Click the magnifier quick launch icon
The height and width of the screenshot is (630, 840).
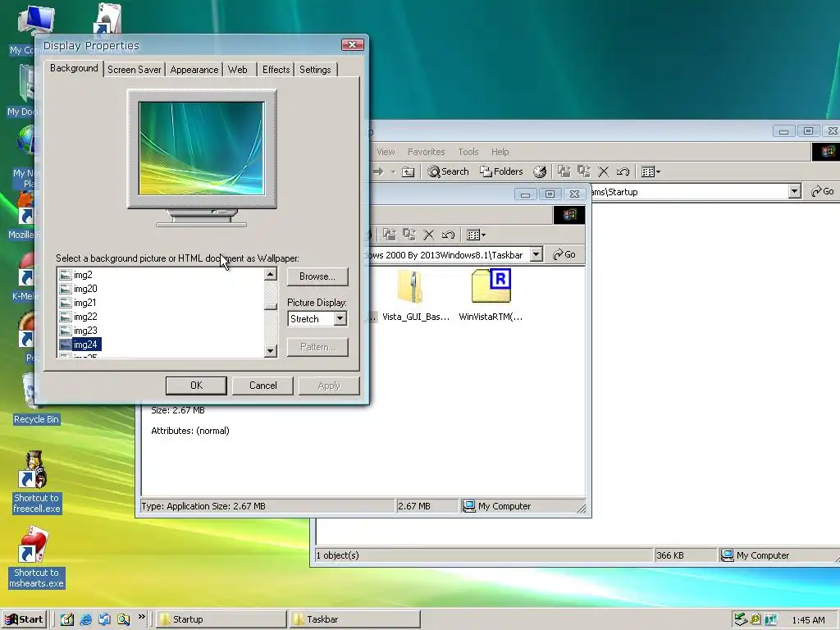[123, 619]
